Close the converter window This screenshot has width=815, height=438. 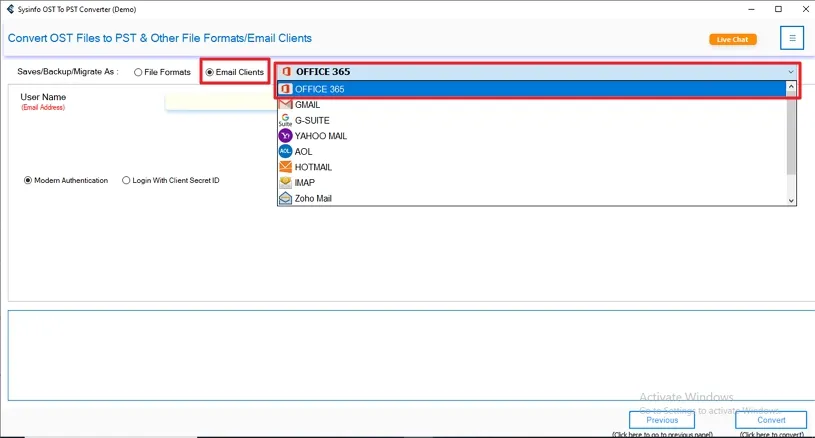tap(805, 9)
